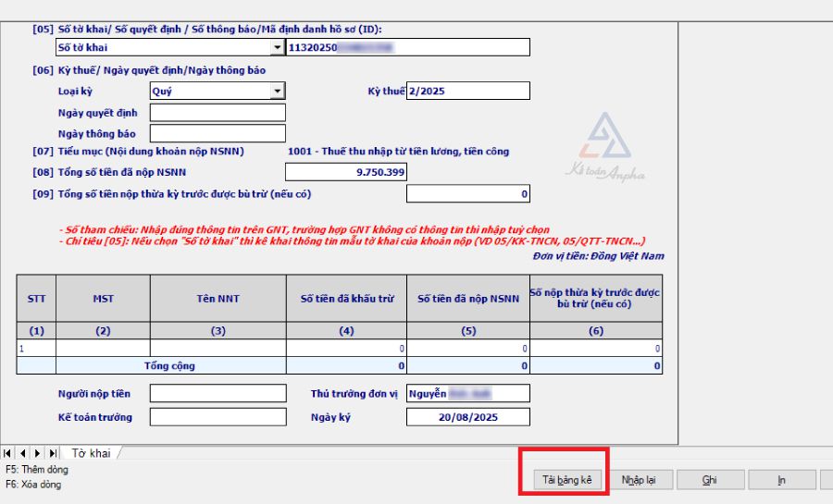833x504 pixels.
Task: Focus the Người nộp tiền field
Action: [x=218, y=394]
